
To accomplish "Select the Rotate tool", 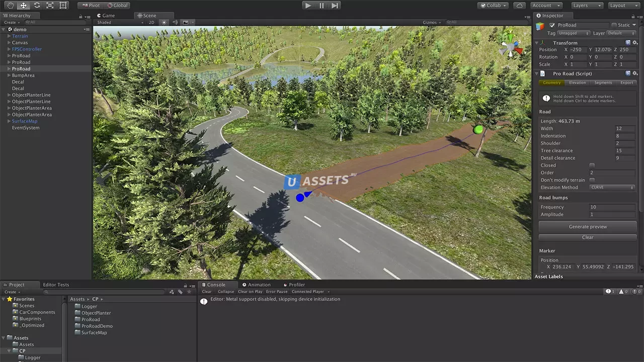I will (37, 6).
